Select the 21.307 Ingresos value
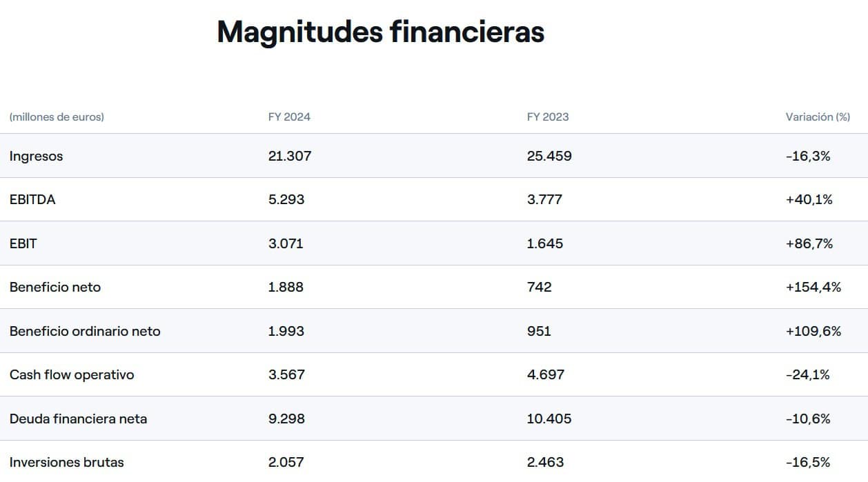This screenshot has width=868, height=482. click(290, 157)
